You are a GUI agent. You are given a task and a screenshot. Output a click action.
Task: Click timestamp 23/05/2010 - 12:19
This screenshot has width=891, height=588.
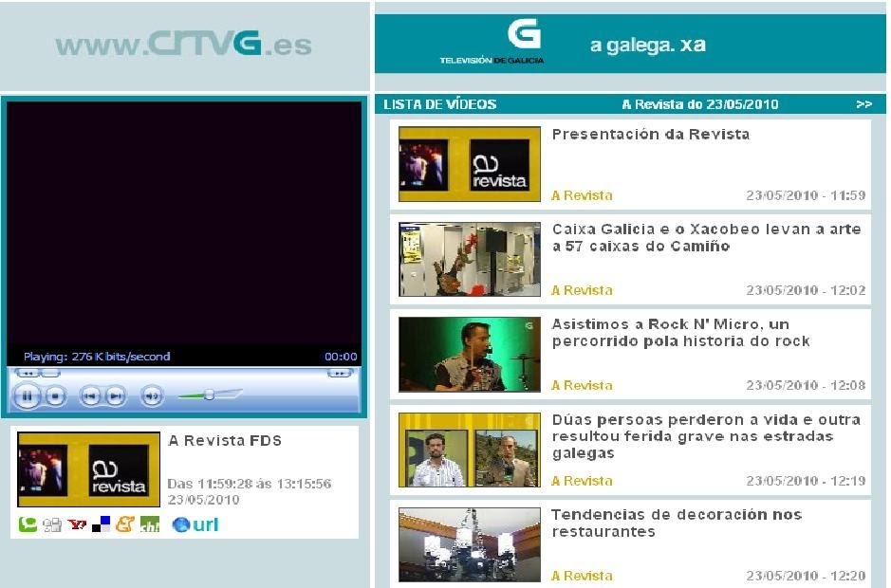tap(806, 481)
